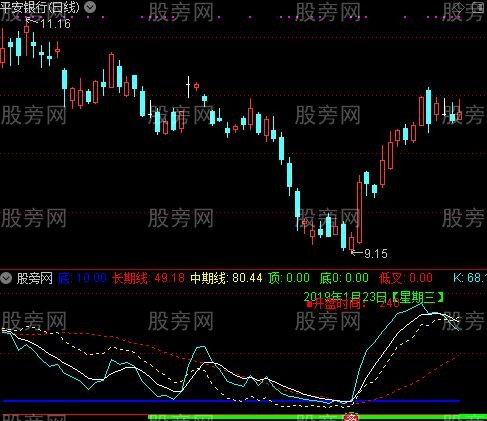487x421 pixels.
Task: Click the 开盘时间: 240 label
Action: pos(353,304)
